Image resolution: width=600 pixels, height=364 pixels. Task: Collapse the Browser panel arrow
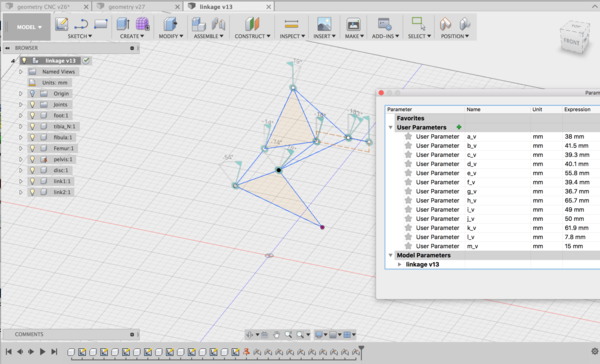[7, 48]
